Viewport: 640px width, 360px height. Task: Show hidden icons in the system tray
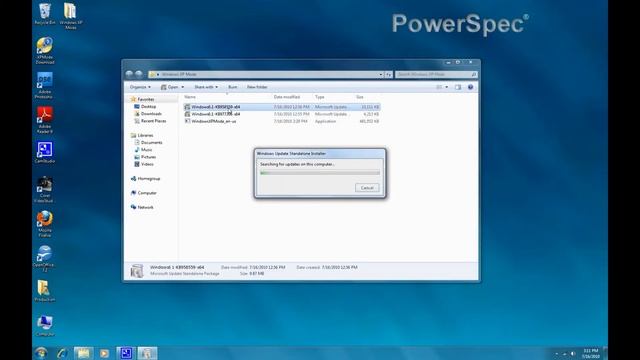coord(557,353)
